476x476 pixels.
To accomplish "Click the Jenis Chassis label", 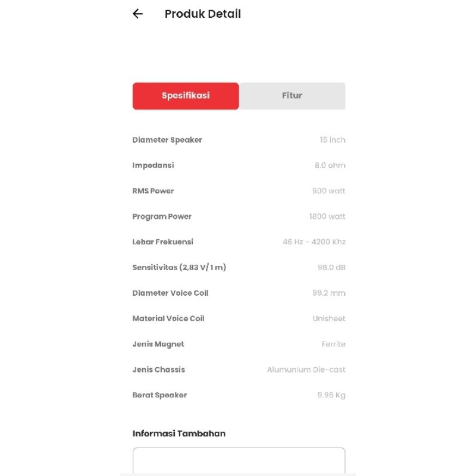I will pyautogui.click(x=159, y=370).
